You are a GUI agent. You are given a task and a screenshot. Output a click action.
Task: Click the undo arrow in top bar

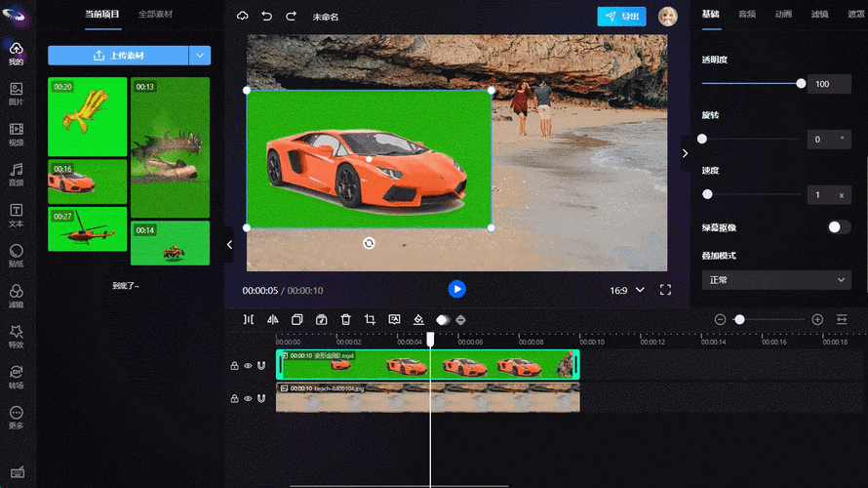pos(266,17)
